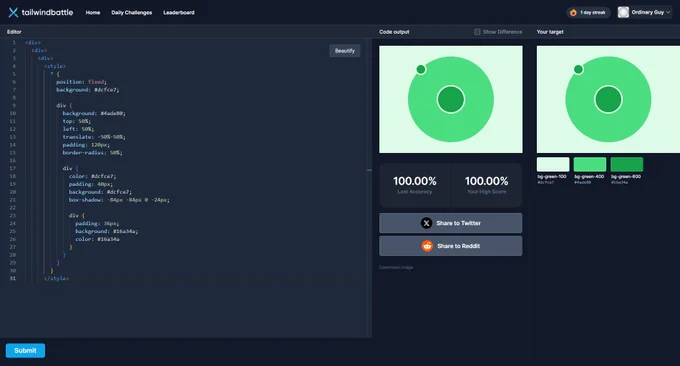The image size is (680, 366).
Task: Share result to Twitter
Action: pyautogui.click(x=451, y=223)
